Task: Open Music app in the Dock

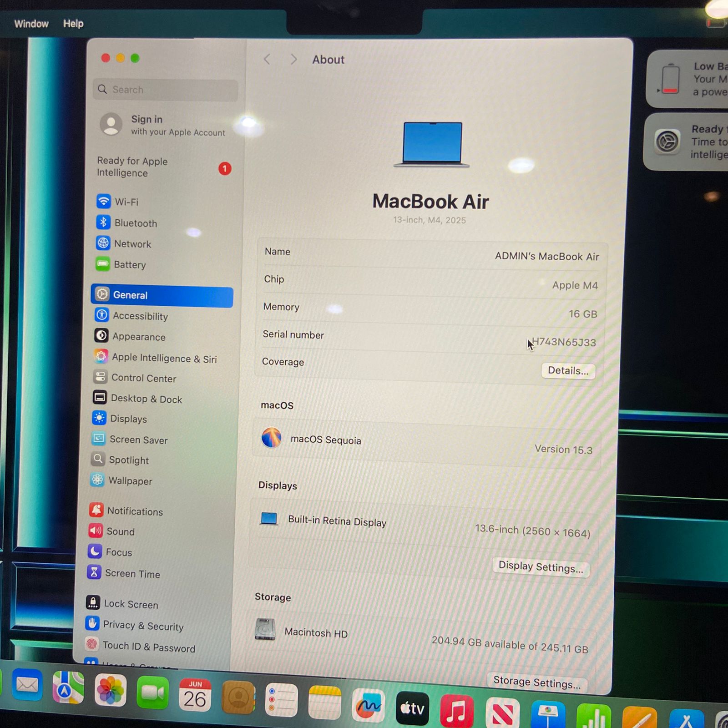Action: (x=456, y=710)
